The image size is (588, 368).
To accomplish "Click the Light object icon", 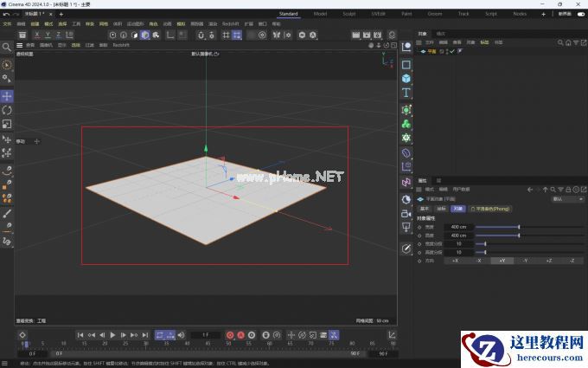I will (x=406, y=227).
